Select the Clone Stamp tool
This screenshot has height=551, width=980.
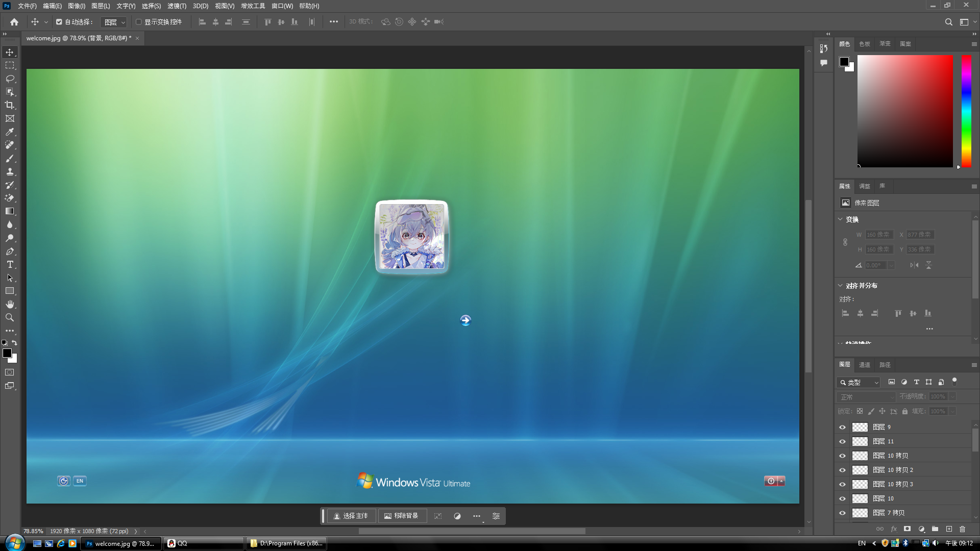(10, 171)
